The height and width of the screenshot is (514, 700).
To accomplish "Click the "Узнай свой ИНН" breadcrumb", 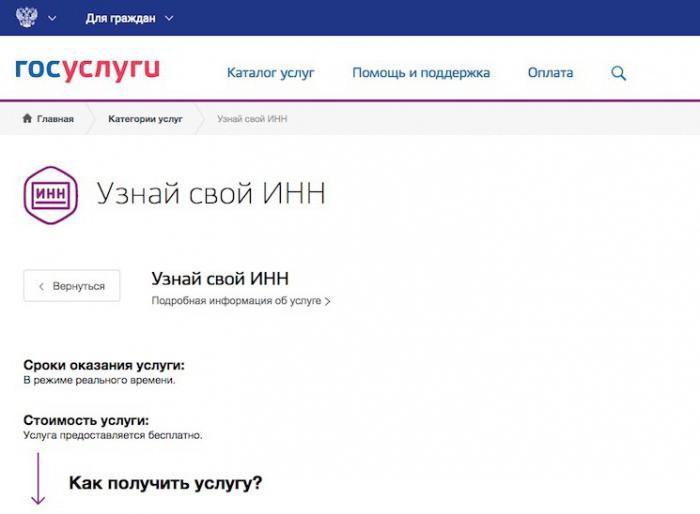I will (253, 119).
